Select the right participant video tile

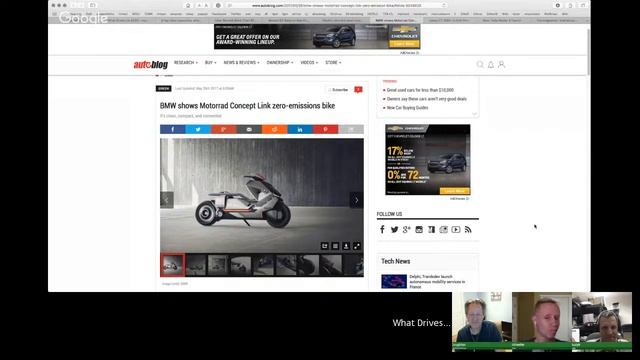(x=602, y=321)
